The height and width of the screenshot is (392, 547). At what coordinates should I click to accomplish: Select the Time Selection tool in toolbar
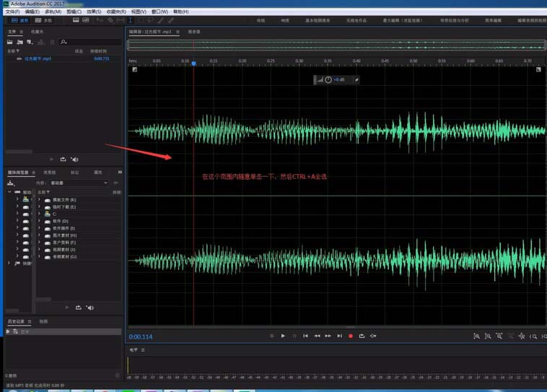tap(130, 20)
